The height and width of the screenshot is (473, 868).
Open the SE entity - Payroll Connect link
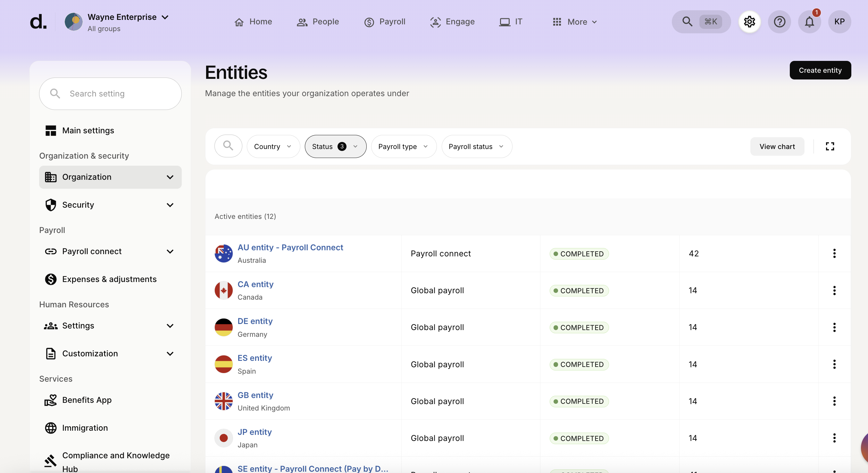click(313, 469)
